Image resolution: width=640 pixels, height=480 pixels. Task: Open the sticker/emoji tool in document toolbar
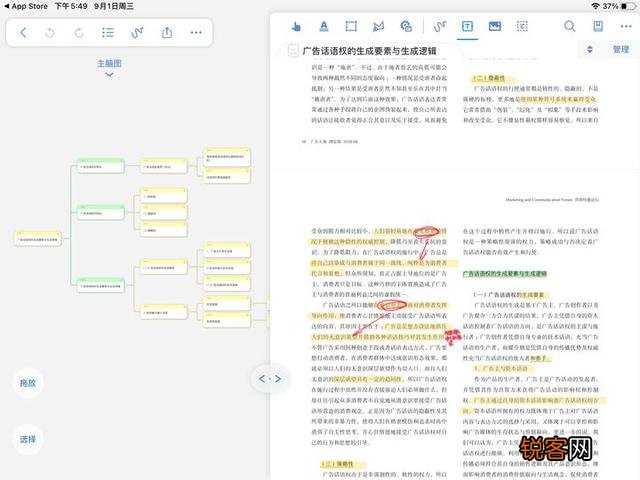coord(406,27)
